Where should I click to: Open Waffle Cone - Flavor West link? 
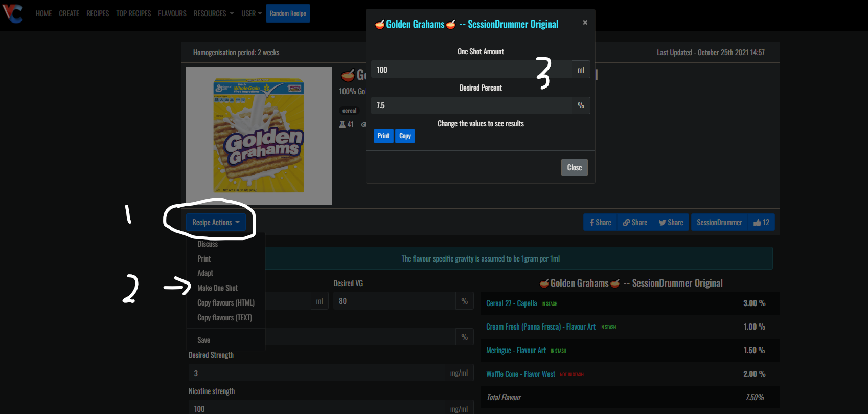click(x=520, y=374)
